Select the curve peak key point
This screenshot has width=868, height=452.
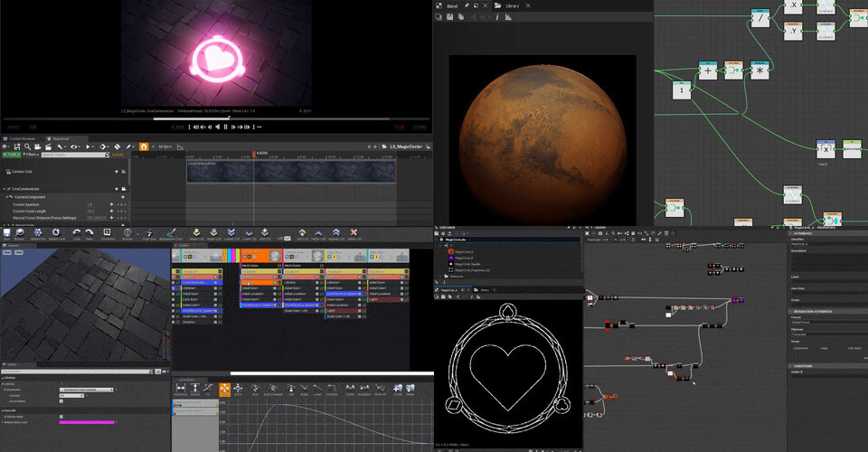(277, 404)
